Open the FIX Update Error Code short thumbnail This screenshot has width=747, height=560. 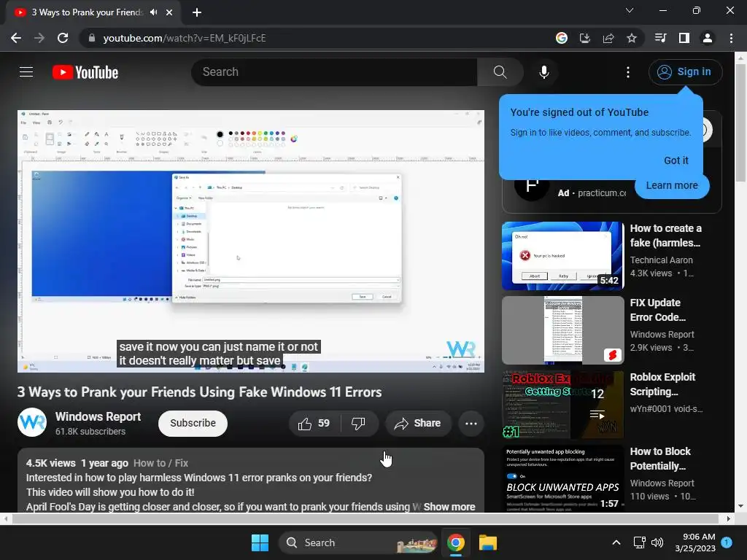click(562, 330)
